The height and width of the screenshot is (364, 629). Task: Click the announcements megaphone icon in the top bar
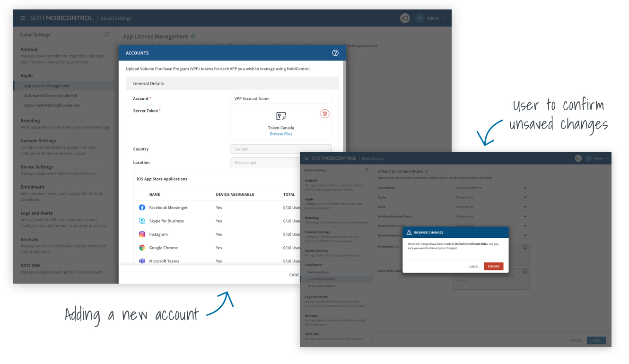coord(405,18)
